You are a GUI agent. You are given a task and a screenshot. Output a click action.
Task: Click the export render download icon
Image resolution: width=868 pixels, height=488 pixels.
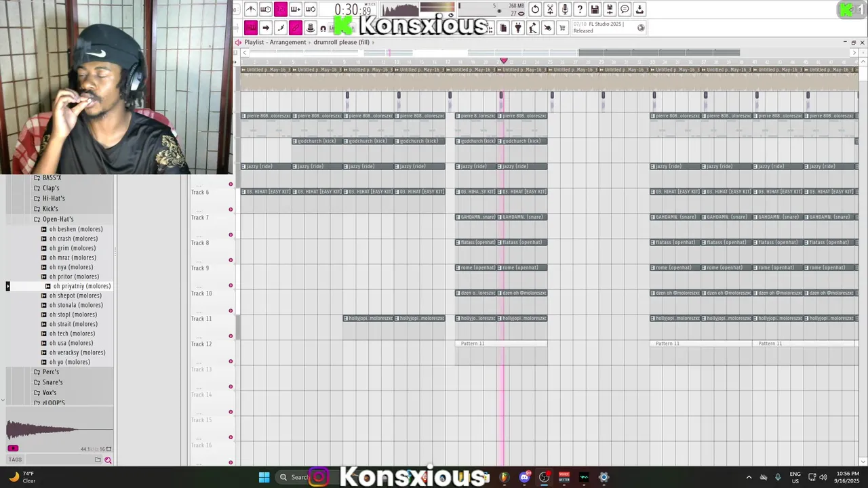point(639,9)
